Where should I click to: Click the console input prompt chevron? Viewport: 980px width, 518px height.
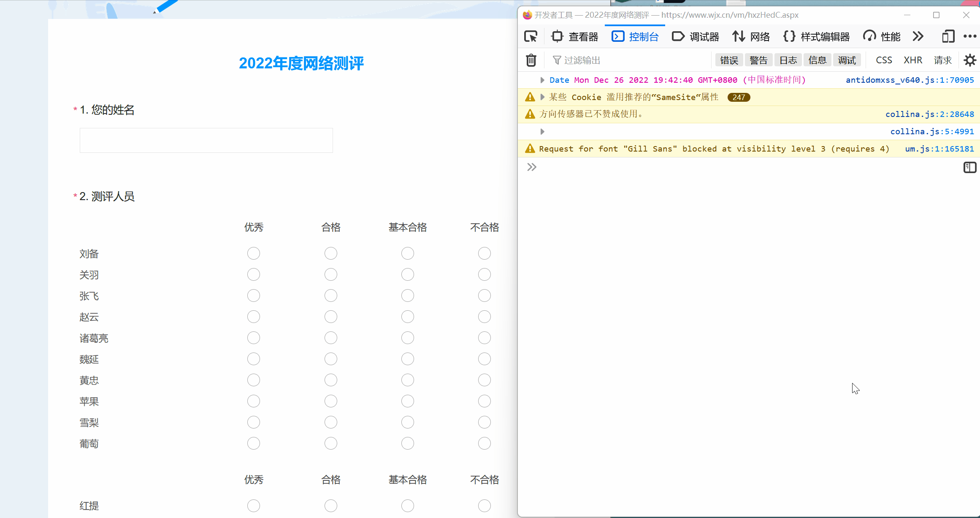(x=532, y=167)
